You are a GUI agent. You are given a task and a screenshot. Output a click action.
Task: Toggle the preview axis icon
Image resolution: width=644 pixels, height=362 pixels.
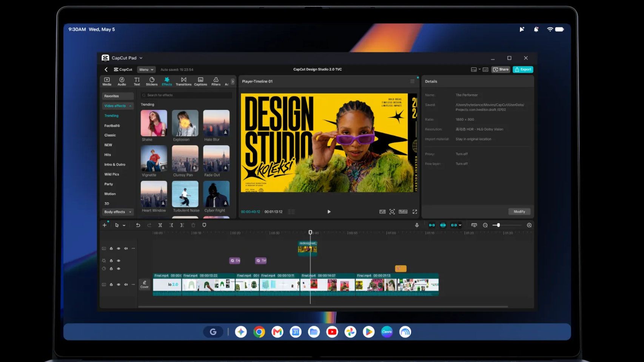(x=474, y=225)
